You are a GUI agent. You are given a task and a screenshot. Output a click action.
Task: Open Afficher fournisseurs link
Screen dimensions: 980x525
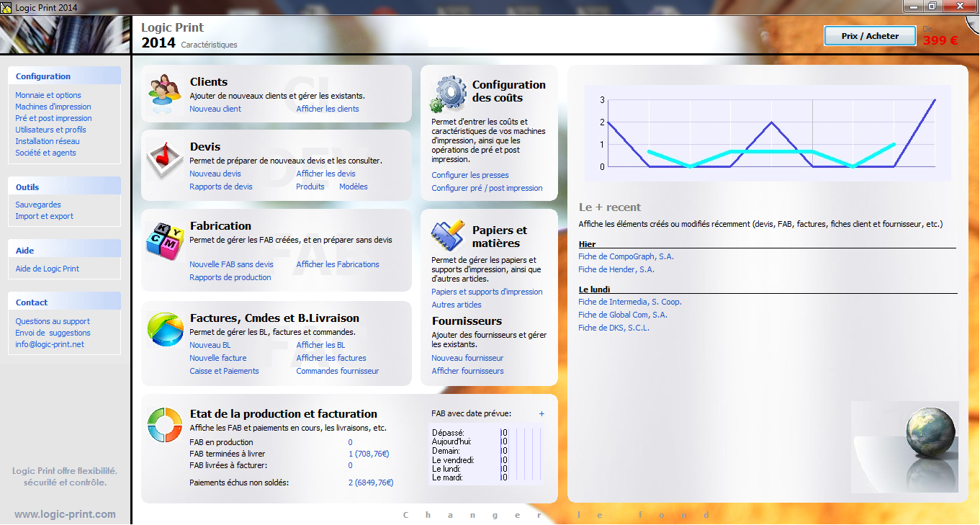(467, 371)
